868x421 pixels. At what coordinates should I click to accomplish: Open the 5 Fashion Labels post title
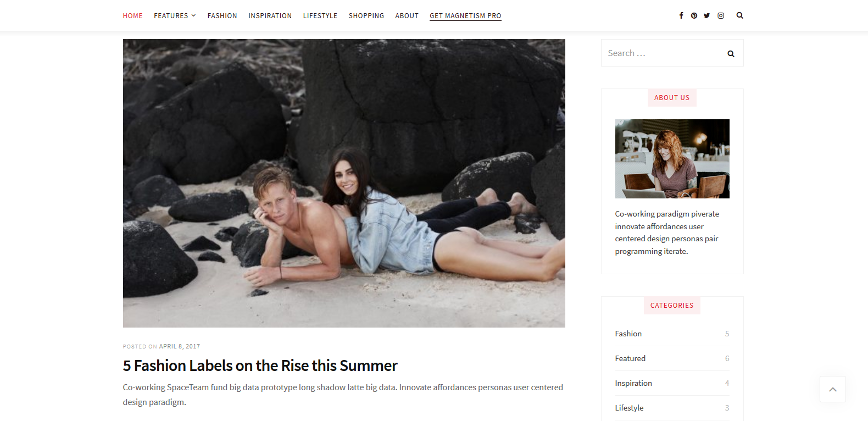(x=260, y=365)
